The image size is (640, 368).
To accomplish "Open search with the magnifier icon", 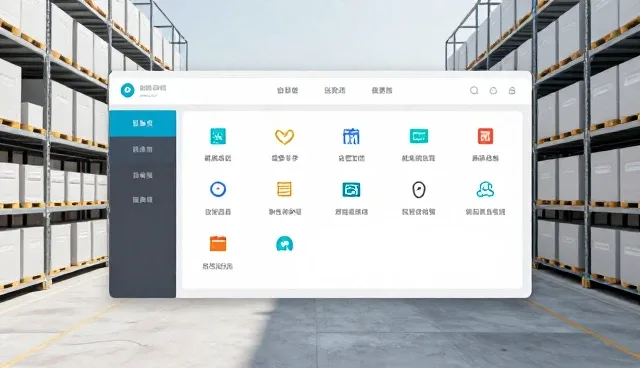I will coord(474,91).
